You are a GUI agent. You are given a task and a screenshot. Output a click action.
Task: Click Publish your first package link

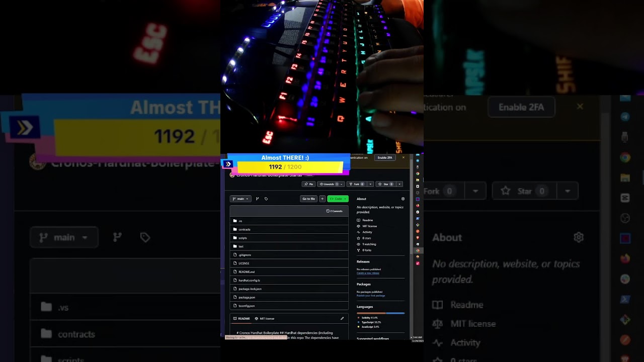tap(371, 296)
